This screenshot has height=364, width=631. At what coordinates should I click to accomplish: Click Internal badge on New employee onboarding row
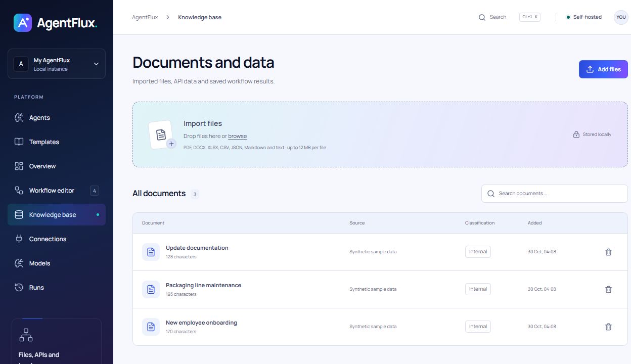coord(478,327)
